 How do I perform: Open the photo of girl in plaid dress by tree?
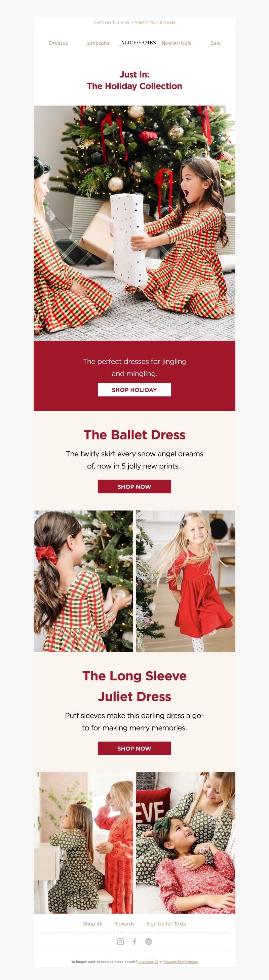[x=83, y=581]
